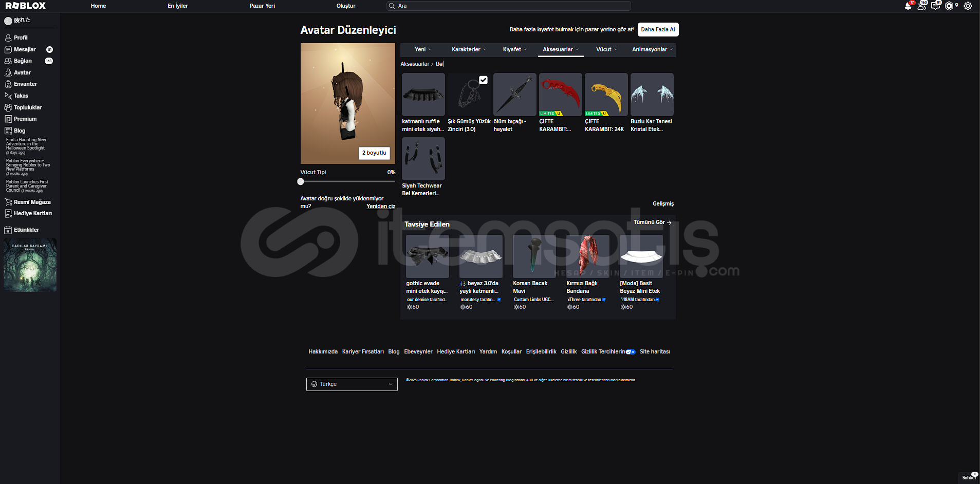The height and width of the screenshot is (484, 980).
Task: Open Avatar sidebar icon
Action: 8,72
